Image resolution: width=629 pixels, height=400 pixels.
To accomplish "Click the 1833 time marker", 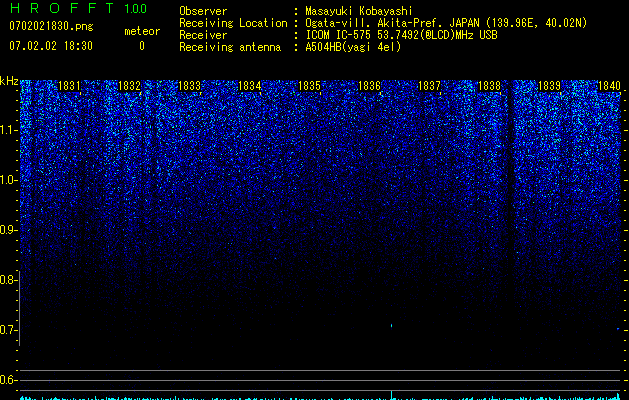I will (x=189, y=86).
